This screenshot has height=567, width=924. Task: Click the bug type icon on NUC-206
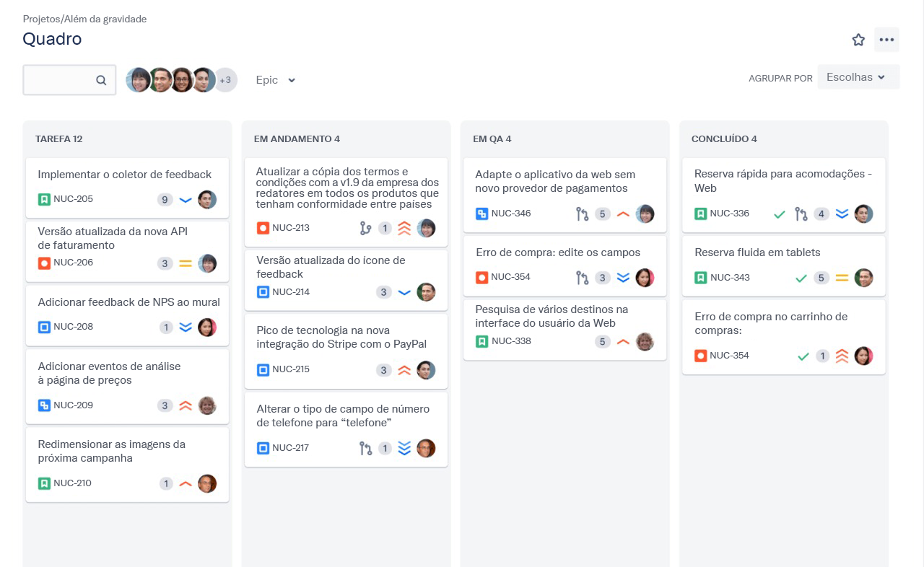[x=44, y=263]
